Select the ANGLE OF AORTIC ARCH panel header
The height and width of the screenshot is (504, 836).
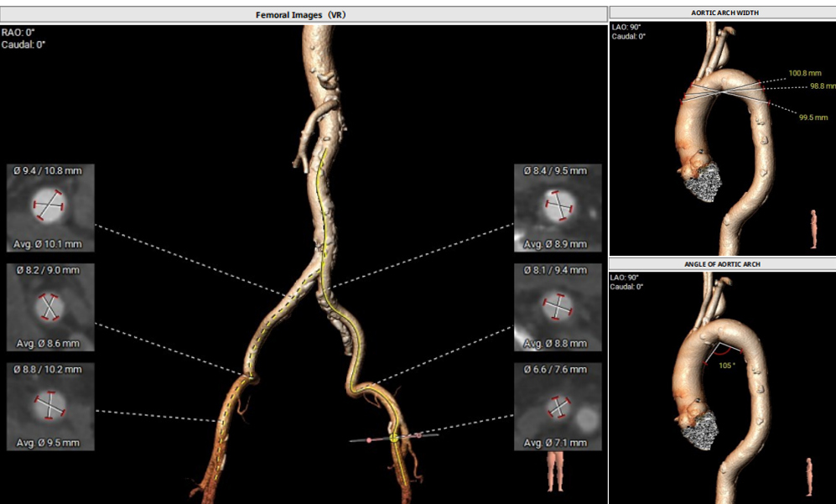[722, 264]
